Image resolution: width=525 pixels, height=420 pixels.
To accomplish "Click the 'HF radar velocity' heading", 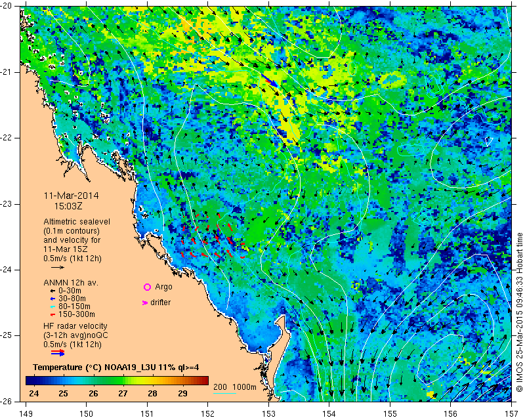I will click(x=75, y=326).
